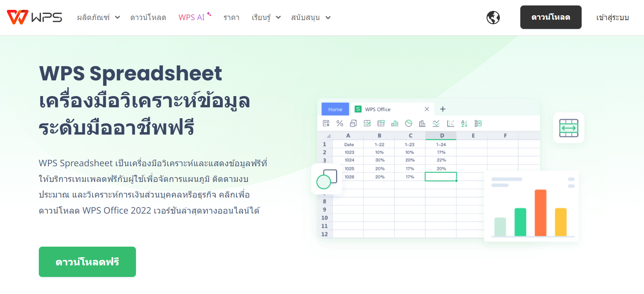Click the "Date" cell in the illustration
This screenshot has width=644, height=294.
pyautogui.click(x=349, y=144)
